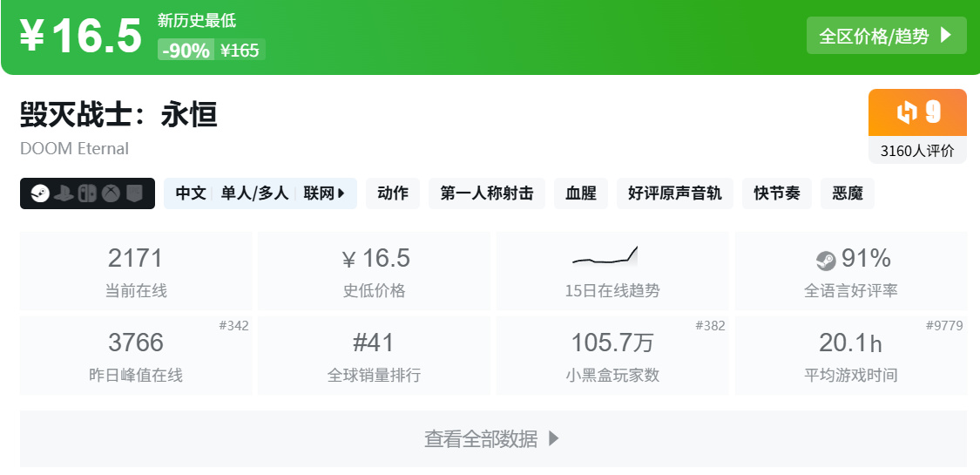
Task: Click the Steam icon beside 91% rating
Action: point(825,260)
